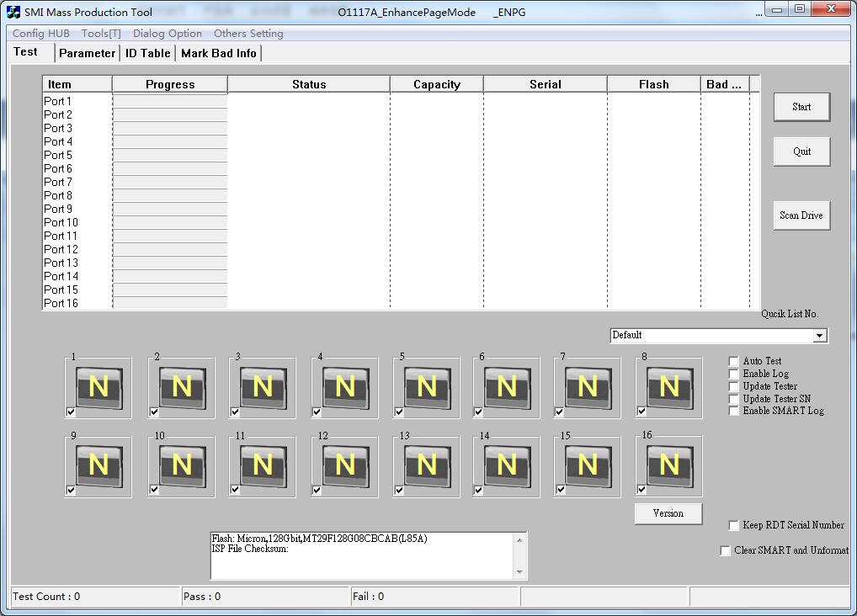Click the port 4 status icon
The image size is (857, 616).
point(345,387)
